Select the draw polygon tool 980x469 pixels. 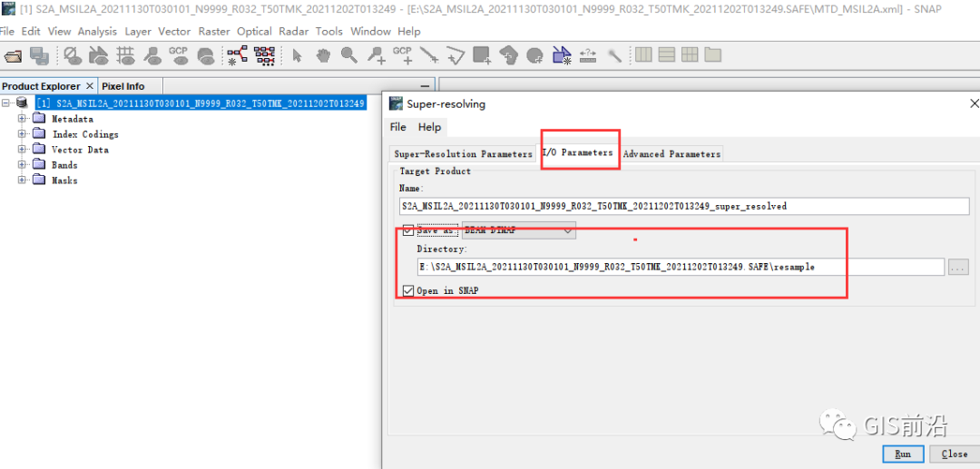509,55
